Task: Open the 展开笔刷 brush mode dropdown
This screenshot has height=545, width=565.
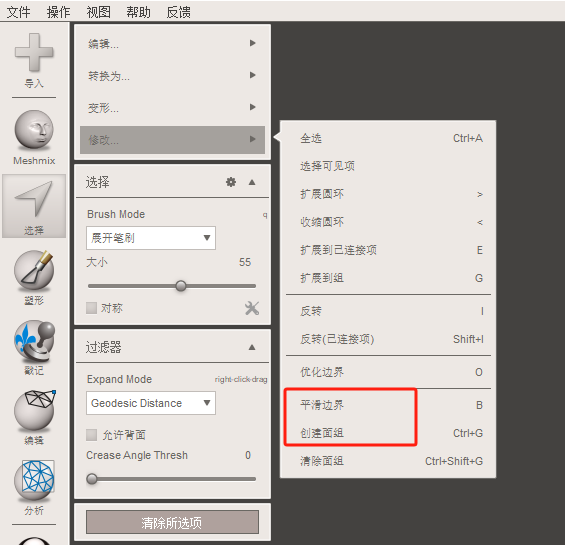Action: click(151, 238)
